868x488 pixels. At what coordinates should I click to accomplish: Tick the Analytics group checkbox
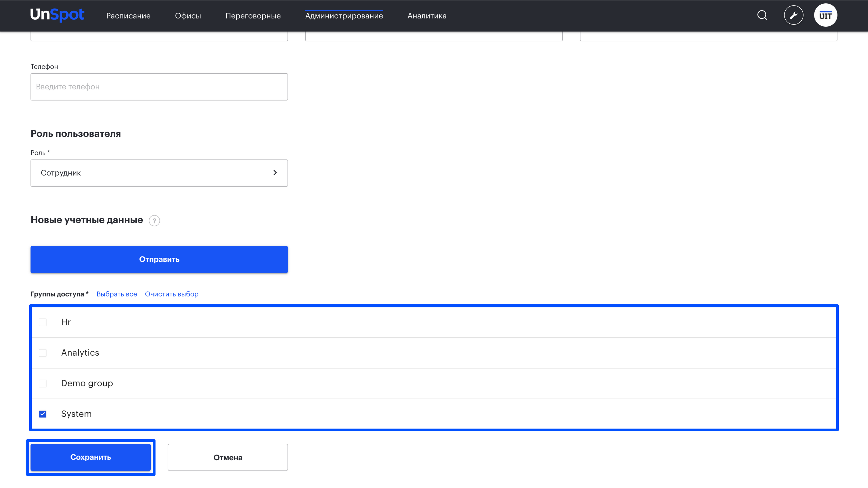43,353
